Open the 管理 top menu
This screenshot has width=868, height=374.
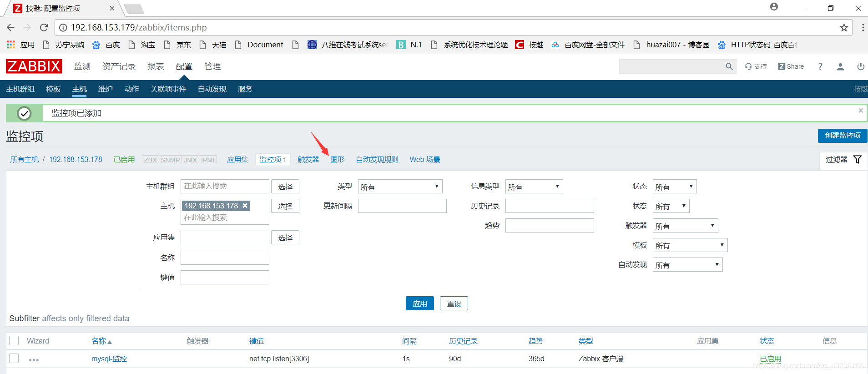[212, 66]
